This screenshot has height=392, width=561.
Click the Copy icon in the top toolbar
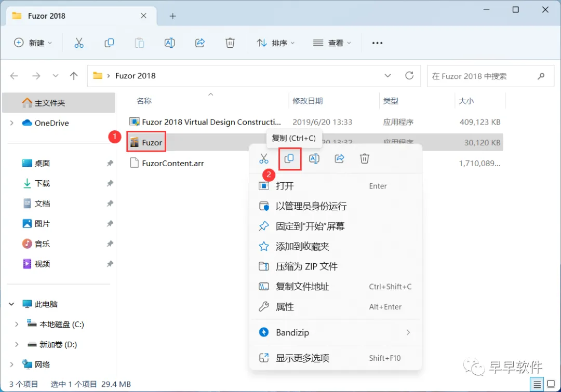(x=109, y=43)
